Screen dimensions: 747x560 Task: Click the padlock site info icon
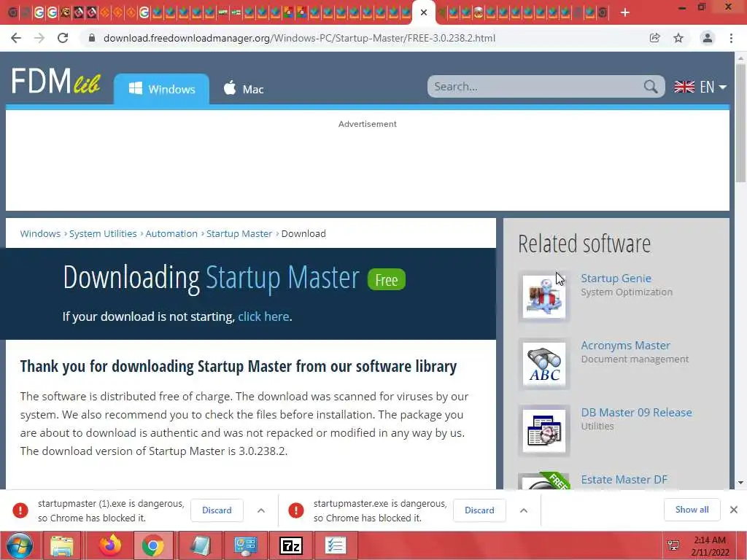pyautogui.click(x=92, y=38)
